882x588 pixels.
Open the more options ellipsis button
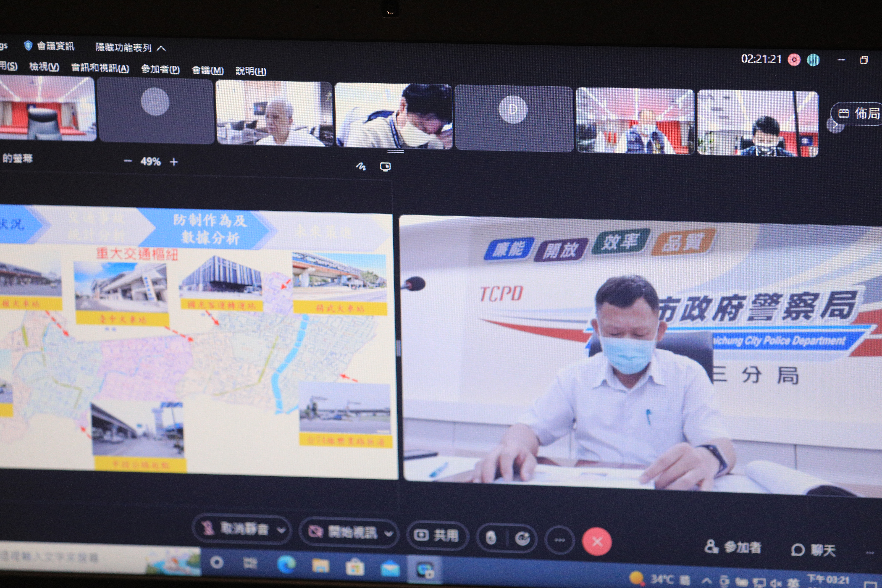560,540
